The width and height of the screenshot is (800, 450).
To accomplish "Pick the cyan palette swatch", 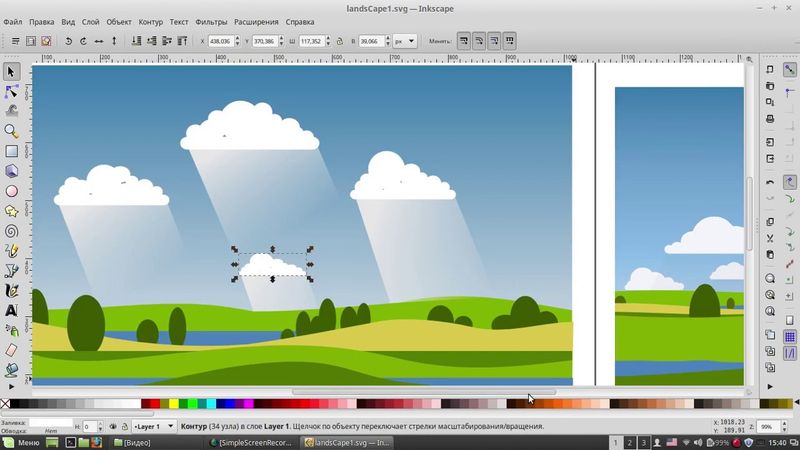I will point(211,404).
